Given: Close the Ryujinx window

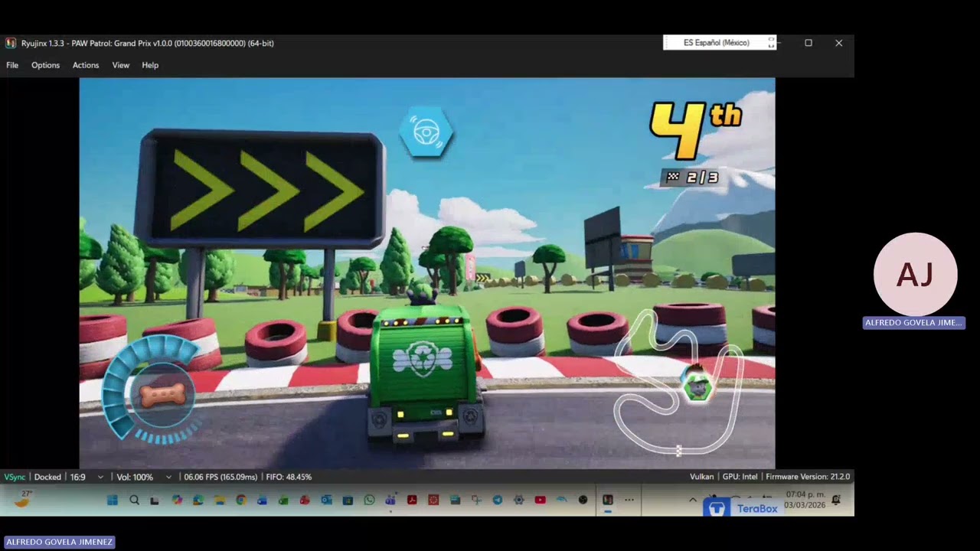Looking at the screenshot, I should tap(839, 43).
